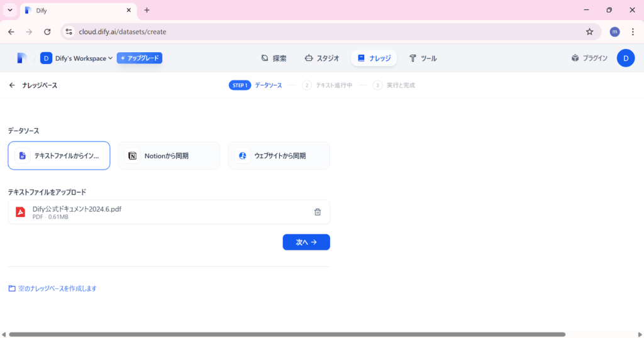Image resolution: width=644 pixels, height=338 pixels.
Task: Click the step 3 実行と完成 indicator
Action: click(x=394, y=85)
